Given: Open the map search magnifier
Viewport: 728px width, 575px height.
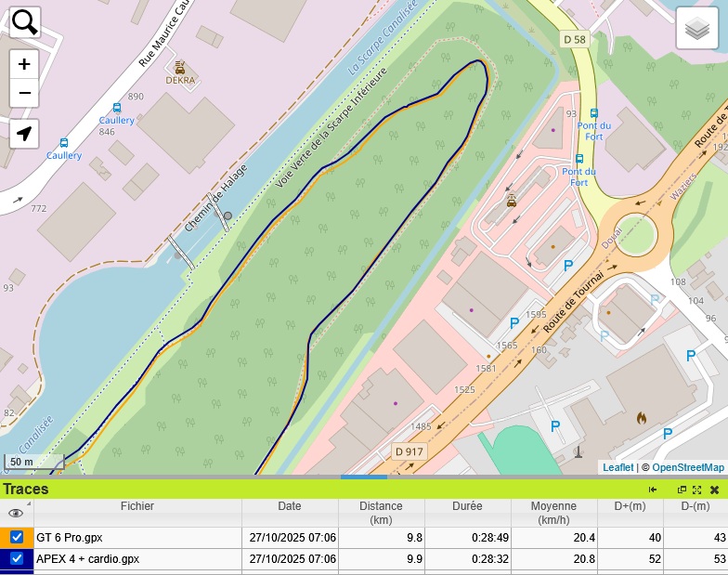Looking at the screenshot, I should click(24, 22).
